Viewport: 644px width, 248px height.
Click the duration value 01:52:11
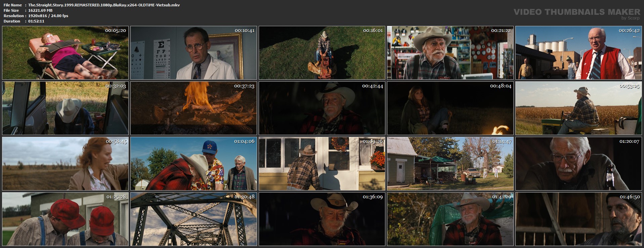click(36, 21)
